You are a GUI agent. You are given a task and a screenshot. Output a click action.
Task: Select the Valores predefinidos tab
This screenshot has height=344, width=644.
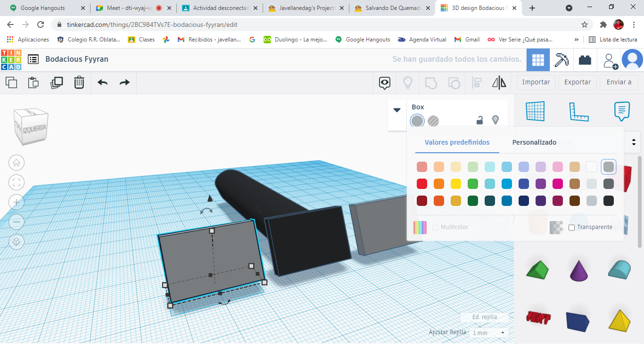[x=457, y=142]
